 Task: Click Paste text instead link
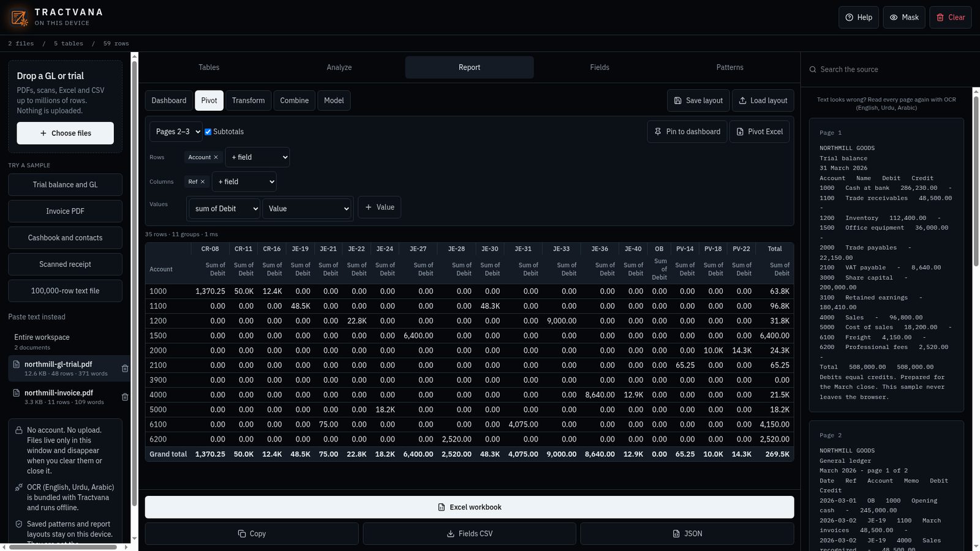[x=37, y=317]
